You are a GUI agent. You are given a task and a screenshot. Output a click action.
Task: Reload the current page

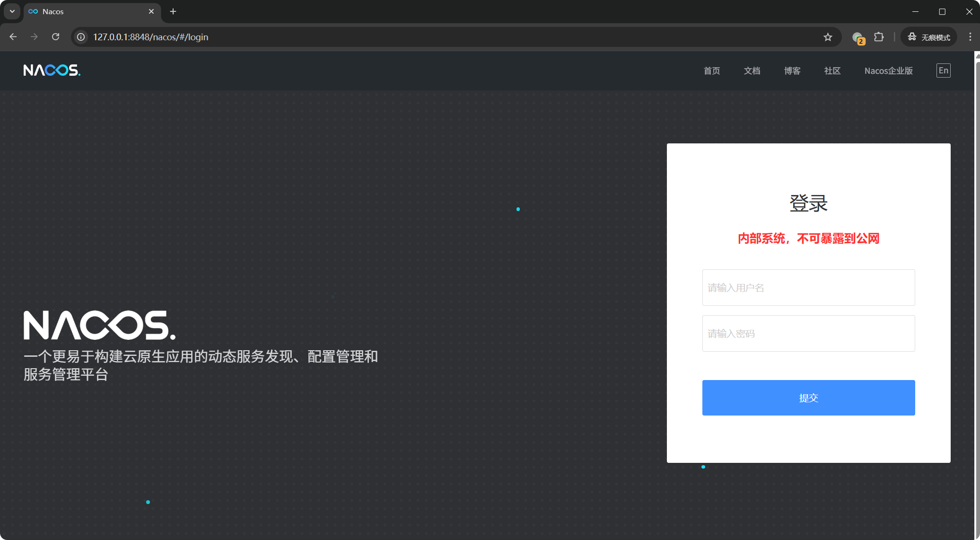click(55, 37)
